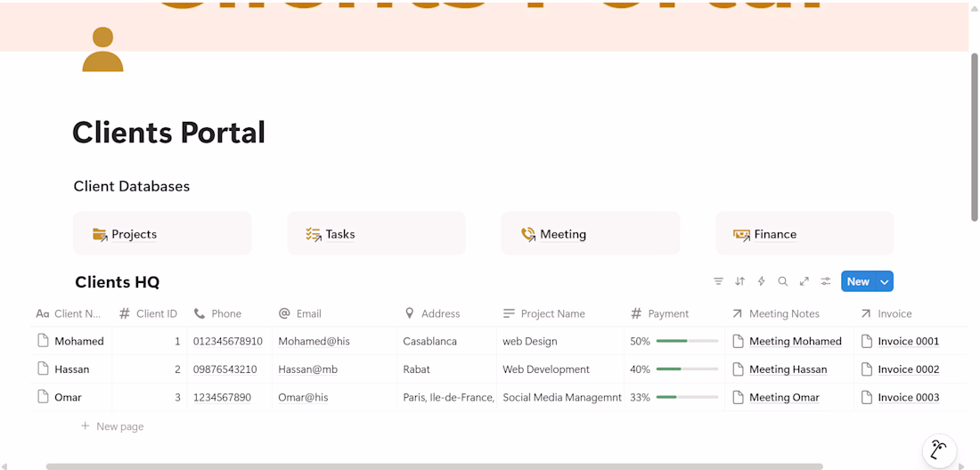
Task: Click Mohamed's 50% payment progress bar
Action: [687, 342]
